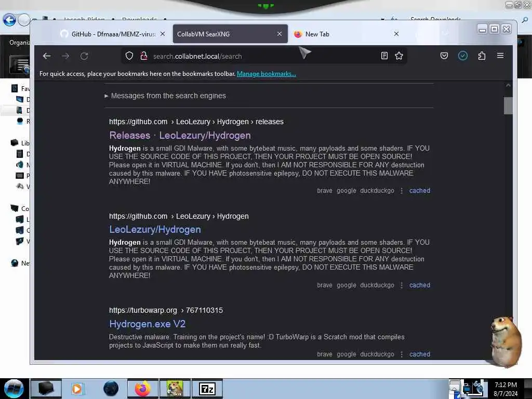Open cached link for LeoLezury/Hydrogen result
This screenshot has height=399, width=532.
tap(420, 285)
